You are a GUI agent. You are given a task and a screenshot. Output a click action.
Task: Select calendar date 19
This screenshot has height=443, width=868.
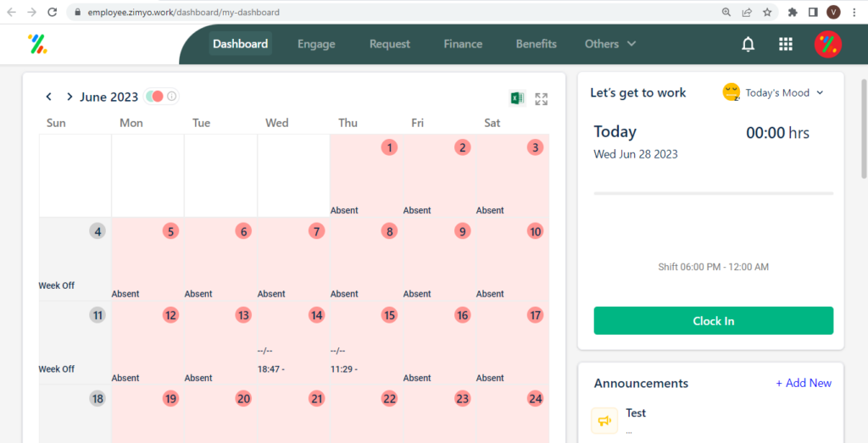[x=170, y=398]
